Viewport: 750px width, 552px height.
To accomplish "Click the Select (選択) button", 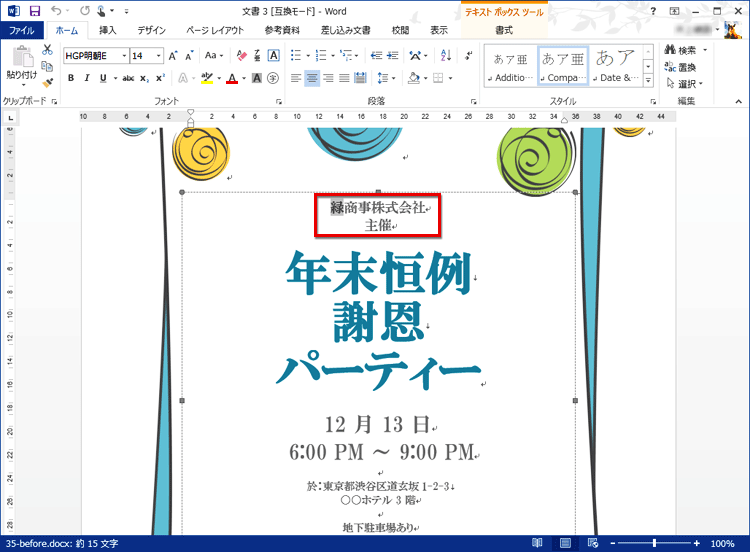I will pos(685,84).
